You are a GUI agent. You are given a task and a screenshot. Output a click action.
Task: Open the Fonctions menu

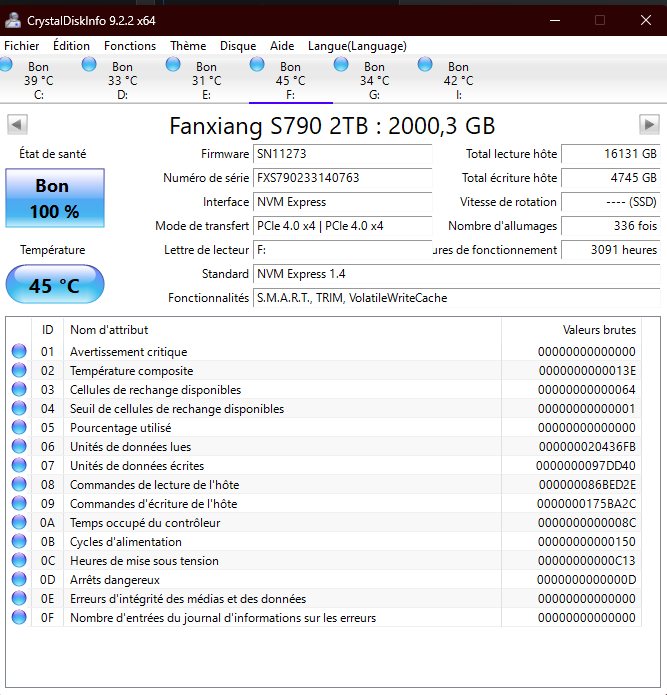point(130,46)
